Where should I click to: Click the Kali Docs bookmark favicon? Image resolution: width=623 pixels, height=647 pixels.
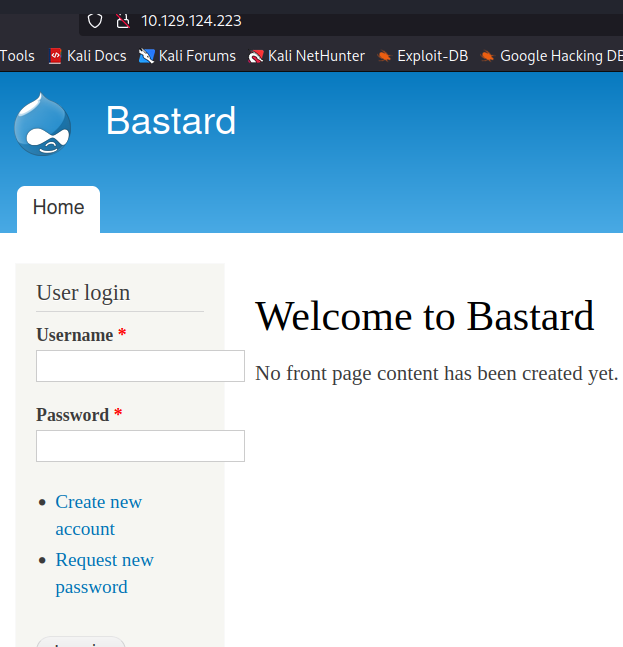(55, 56)
